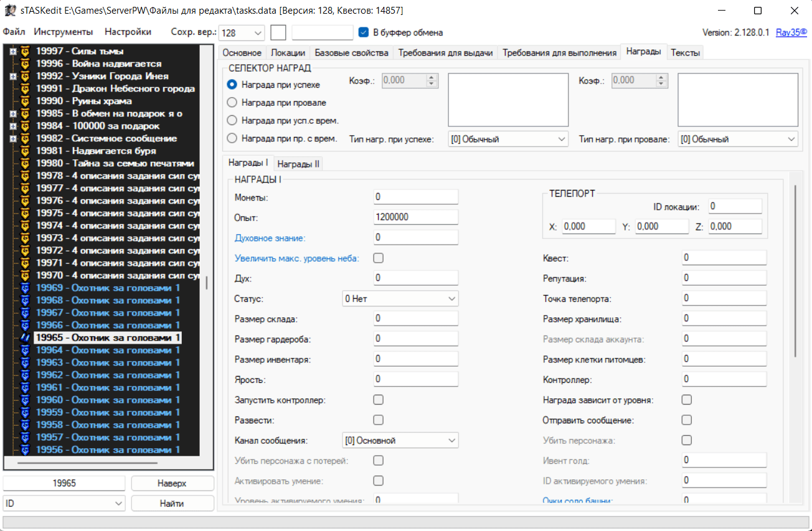Screen dimensions: 812x531
Task: Click the gold shield icon beside quest 19991
Action: [x=26, y=88]
